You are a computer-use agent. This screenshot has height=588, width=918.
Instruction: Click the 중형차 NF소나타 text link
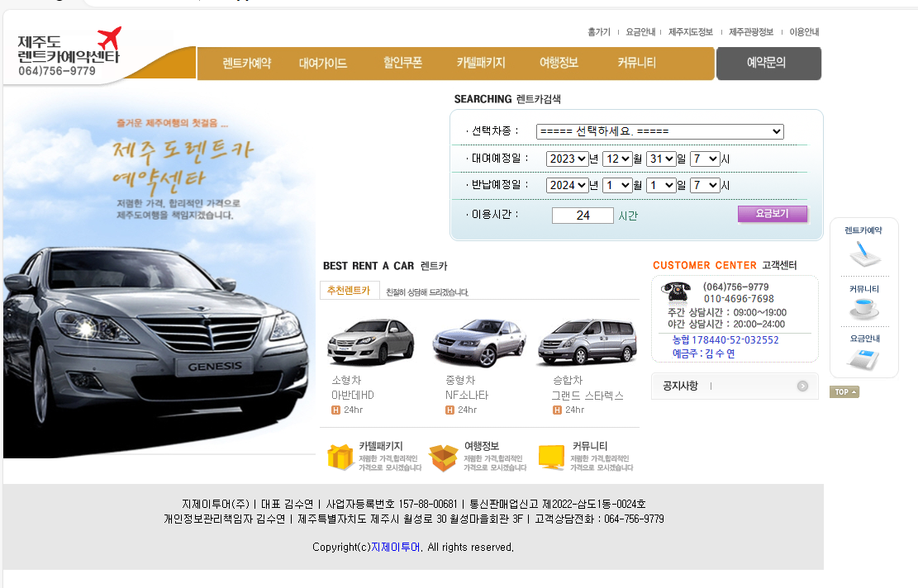(467, 388)
